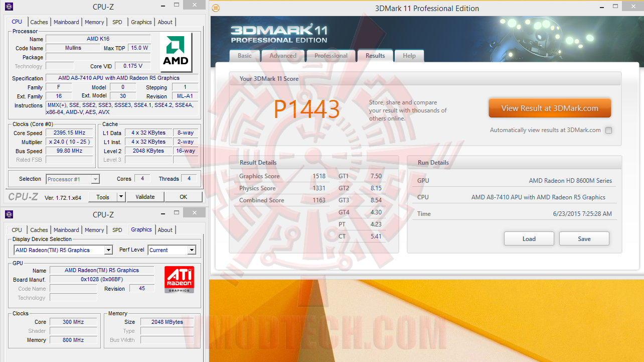Click the AMD processor logo in CPU-Z
Screen dimensions: 644x362
(176, 53)
